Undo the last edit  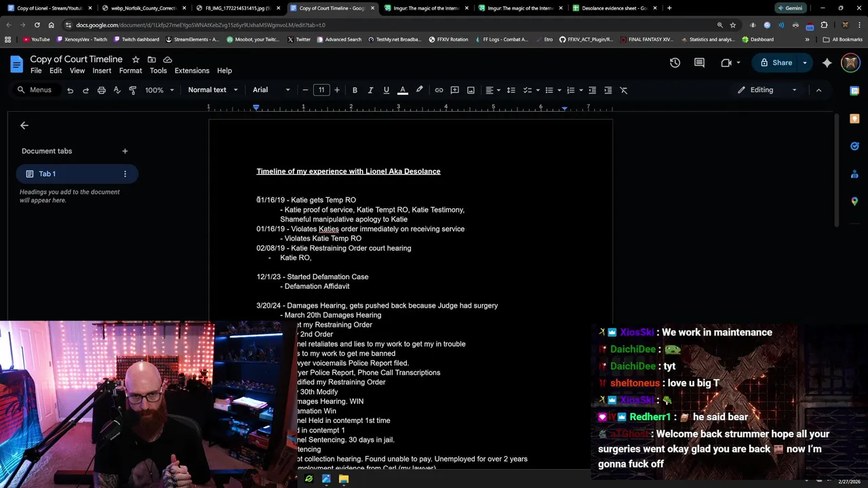tap(70, 90)
